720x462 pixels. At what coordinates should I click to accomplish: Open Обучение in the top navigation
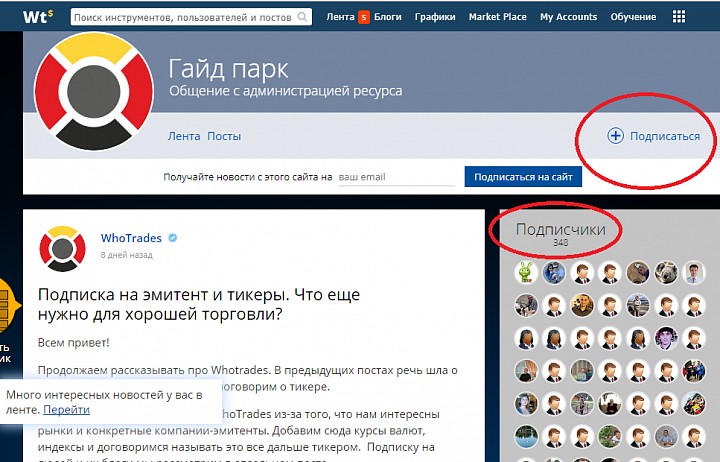[x=633, y=17]
